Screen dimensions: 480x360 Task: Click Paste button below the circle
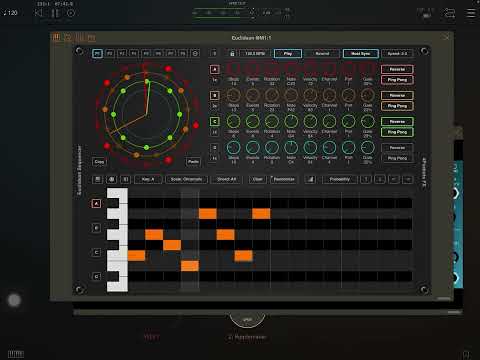pos(193,162)
